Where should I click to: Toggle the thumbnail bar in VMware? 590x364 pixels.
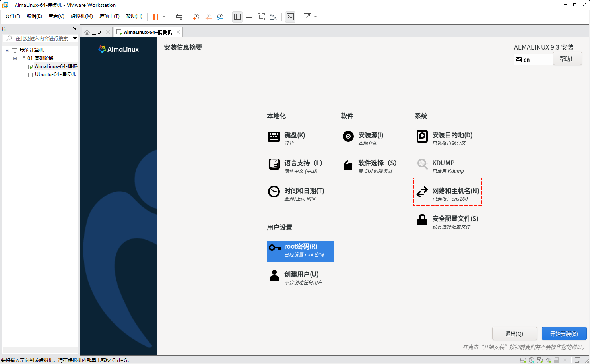[x=249, y=17]
